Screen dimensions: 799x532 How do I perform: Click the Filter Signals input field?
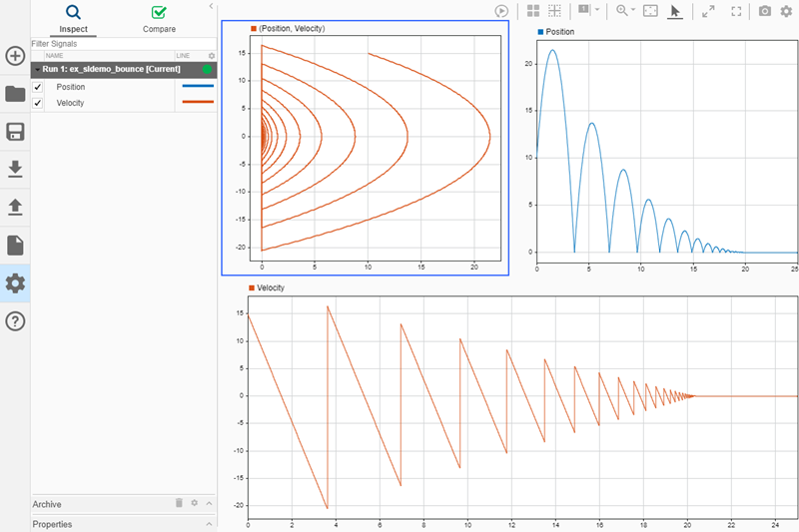(124, 44)
